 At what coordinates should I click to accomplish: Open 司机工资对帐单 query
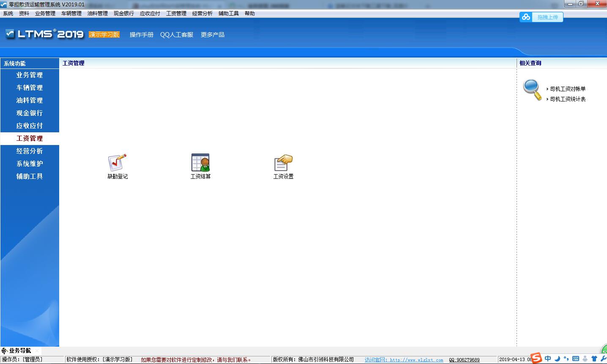click(568, 89)
